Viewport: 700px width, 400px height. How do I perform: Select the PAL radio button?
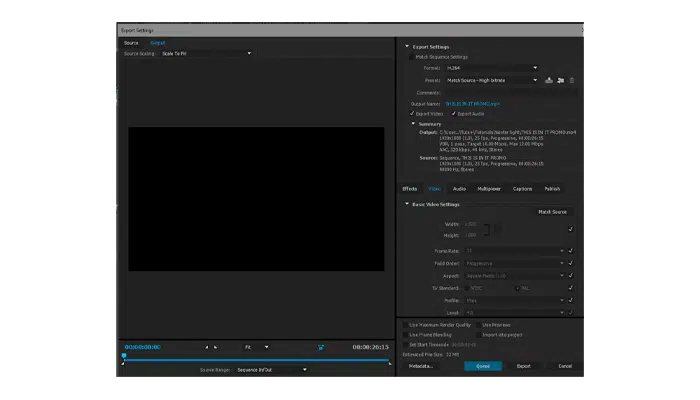click(x=517, y=288)
